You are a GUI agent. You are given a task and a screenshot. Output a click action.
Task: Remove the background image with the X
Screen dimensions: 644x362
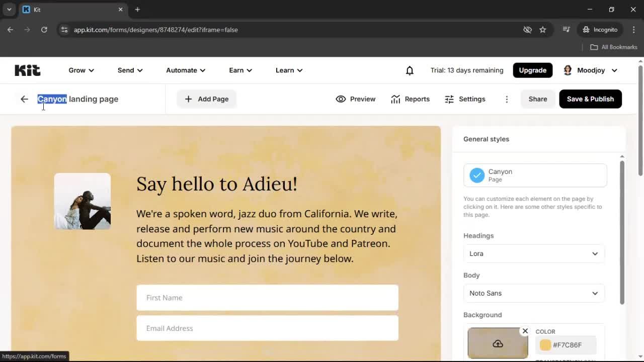(525, 331)
